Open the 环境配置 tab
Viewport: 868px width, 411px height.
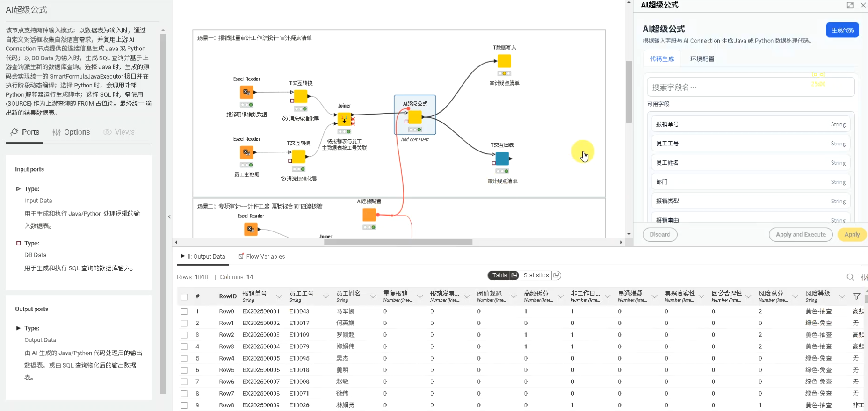(702, 59)
